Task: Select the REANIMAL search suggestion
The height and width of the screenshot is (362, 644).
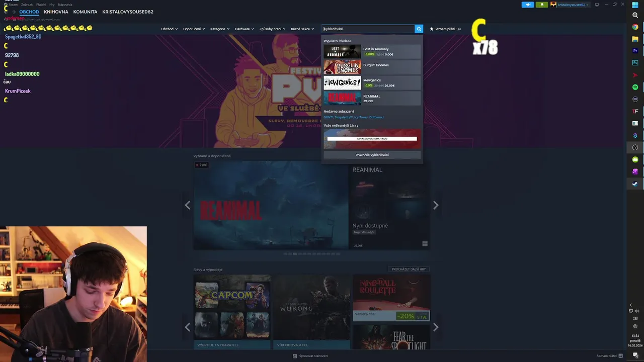Action: [x=372, y=98]
